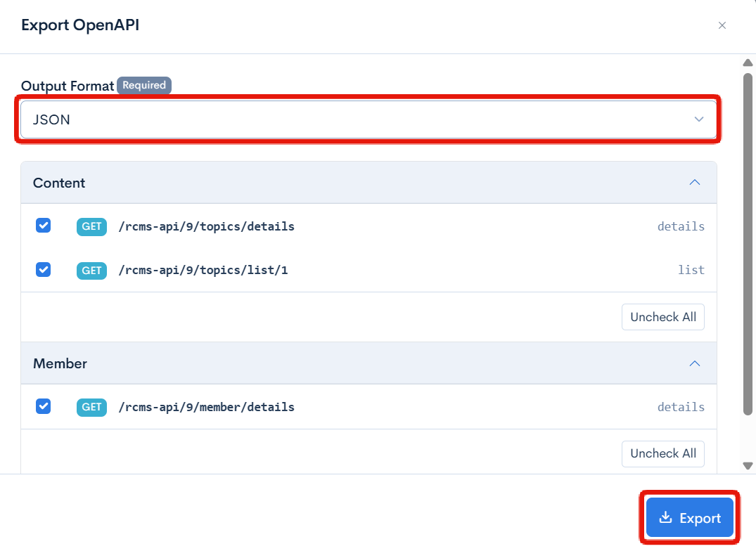Uncheck the /rcms-api/9/topics/details checkbox
Viewport: 756px width, 551px height.
44,226
